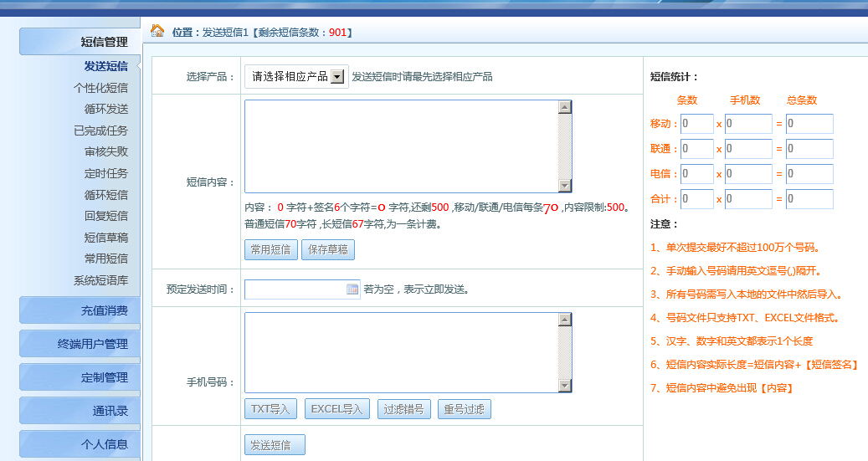This screenshot has width=868, height=461.
Task: Open 系统短语库 sidebar item
Action: coord(100,280)
